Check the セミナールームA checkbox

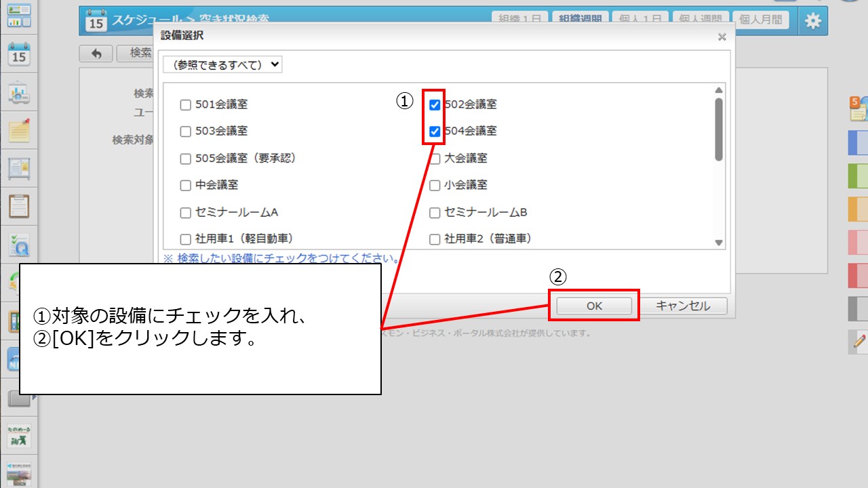185,213
